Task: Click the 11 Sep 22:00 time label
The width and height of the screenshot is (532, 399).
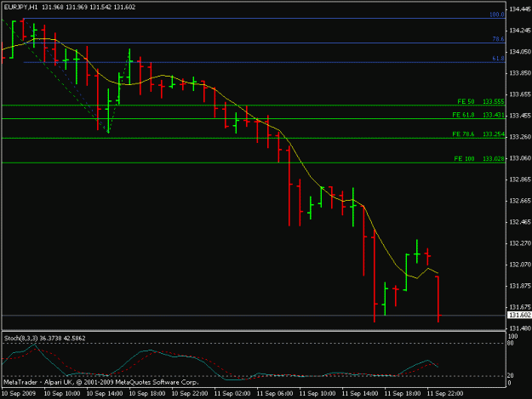Action: [445, 394]
